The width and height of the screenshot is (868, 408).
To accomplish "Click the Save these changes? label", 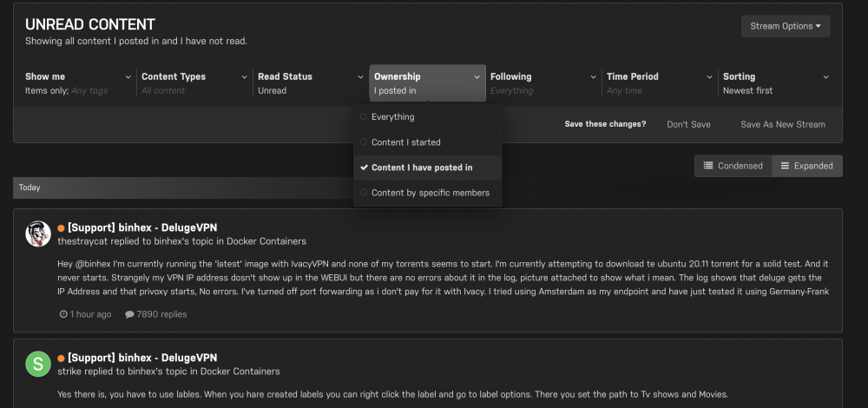I will [605, 124].
